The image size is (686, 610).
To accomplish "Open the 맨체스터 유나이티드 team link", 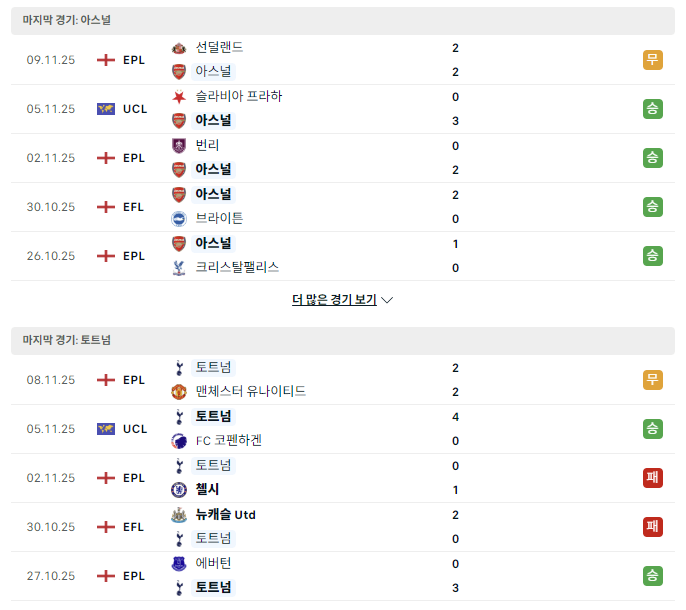I will pyautogui.click(x=250, y=391).
